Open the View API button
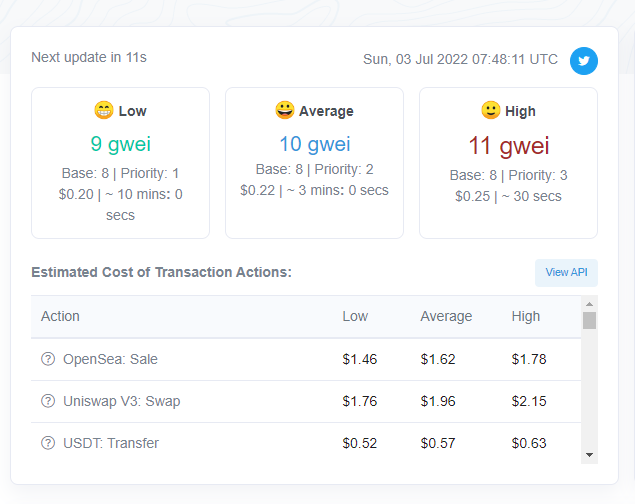Screen dimensions: 635x504 pos(566,272)
